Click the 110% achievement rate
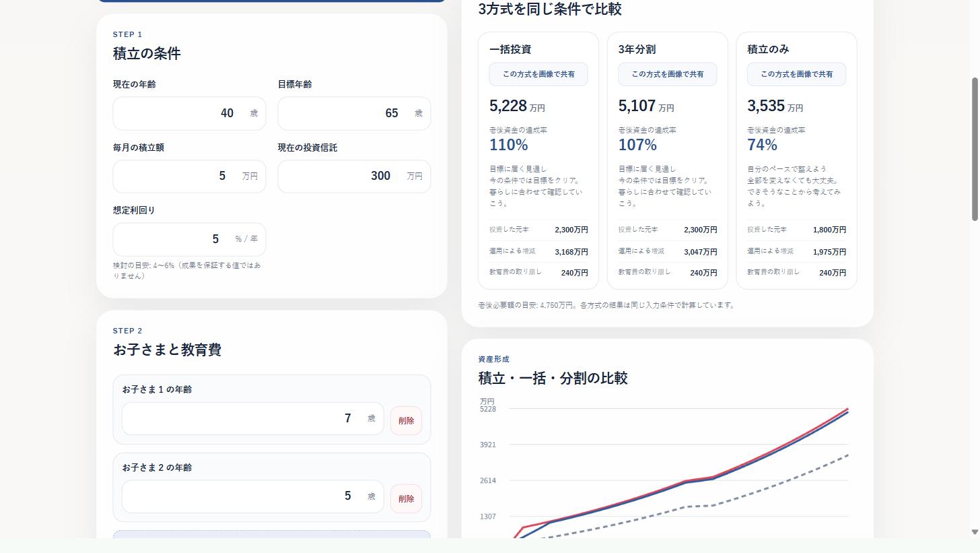Screen dimensions: 980x553 509,145
